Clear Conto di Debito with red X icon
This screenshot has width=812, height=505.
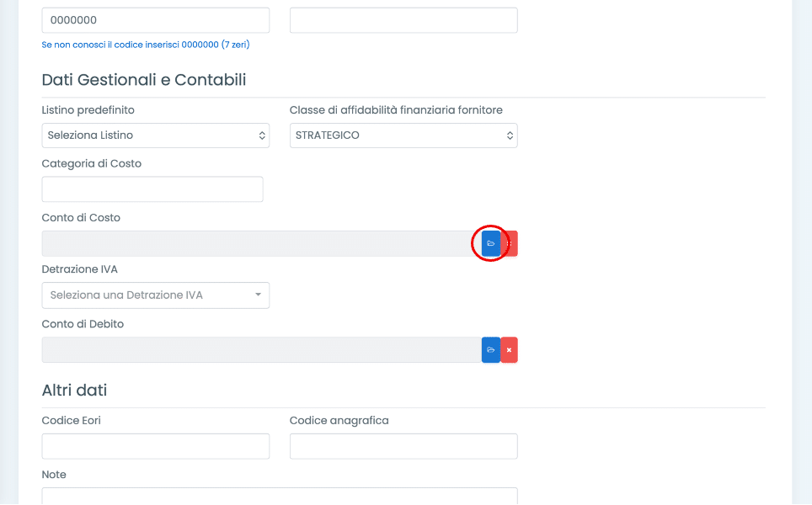tap(509, 350)
